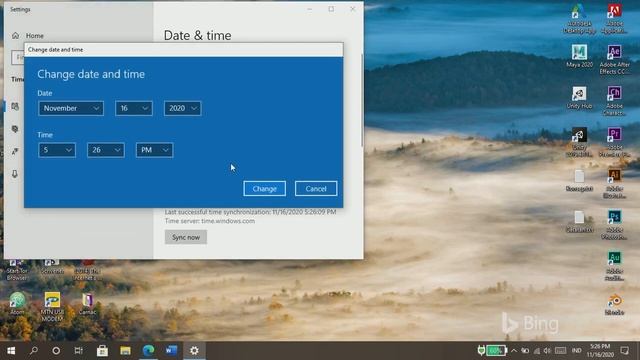Open Microsoft Word from the taskbar

tap(171, 351)
